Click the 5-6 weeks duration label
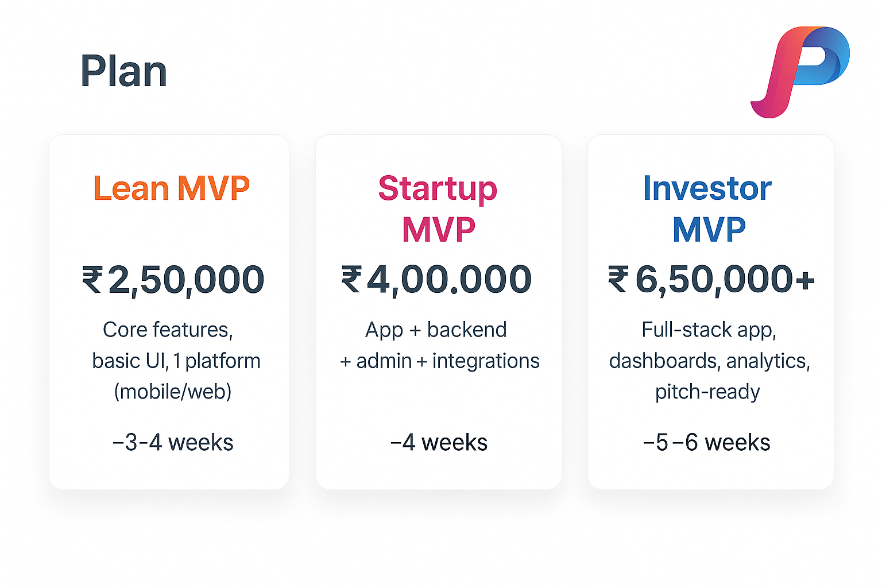 pos(707,443)
